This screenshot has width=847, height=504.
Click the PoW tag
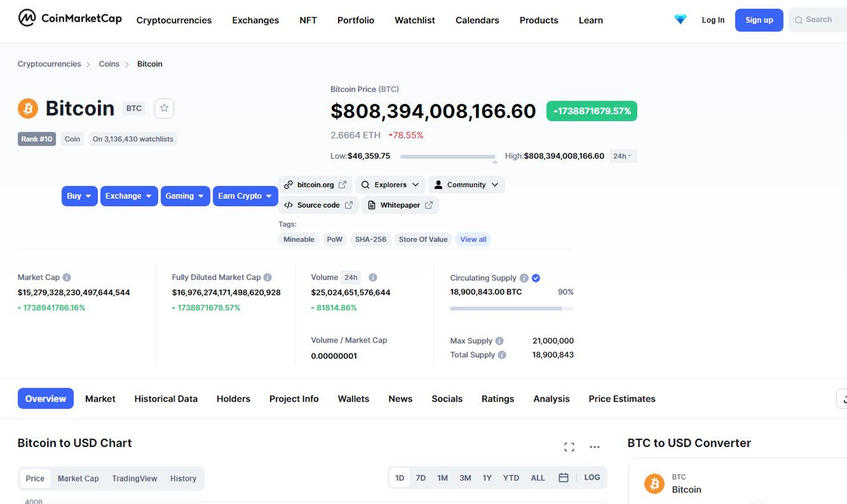point(335,239)
